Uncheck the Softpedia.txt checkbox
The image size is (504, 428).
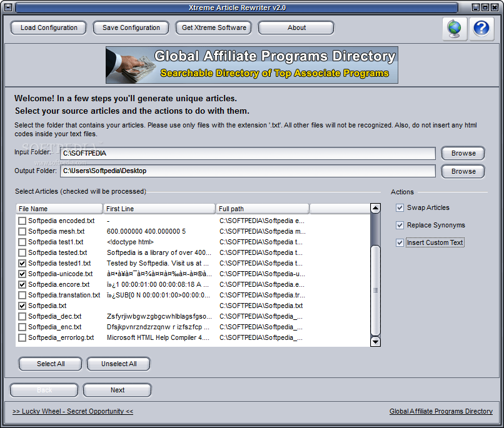22,306
